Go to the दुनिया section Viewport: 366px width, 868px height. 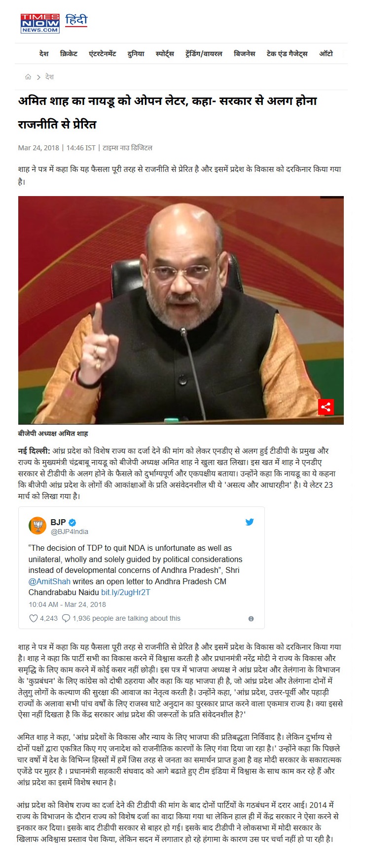[136, 54]
